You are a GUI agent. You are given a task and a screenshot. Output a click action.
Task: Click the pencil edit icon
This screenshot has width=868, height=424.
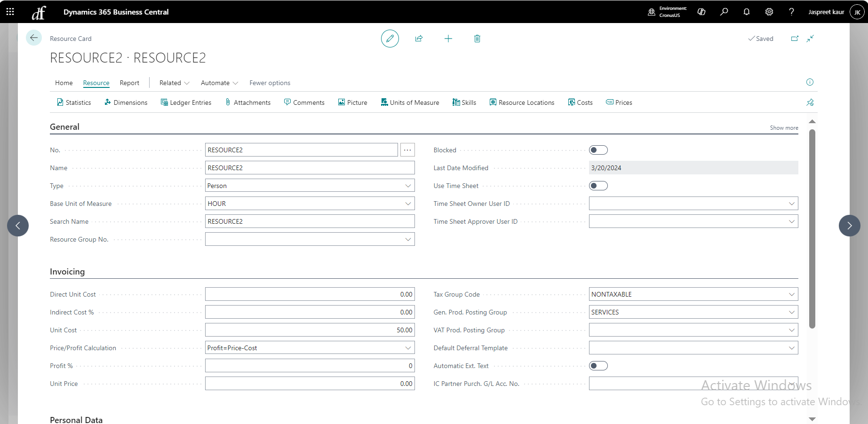coord(390,39)
